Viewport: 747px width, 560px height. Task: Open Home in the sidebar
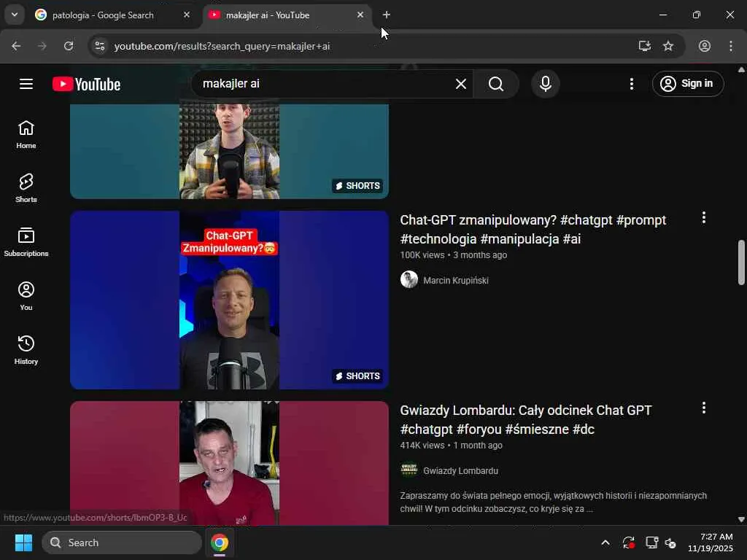point(26,134)
